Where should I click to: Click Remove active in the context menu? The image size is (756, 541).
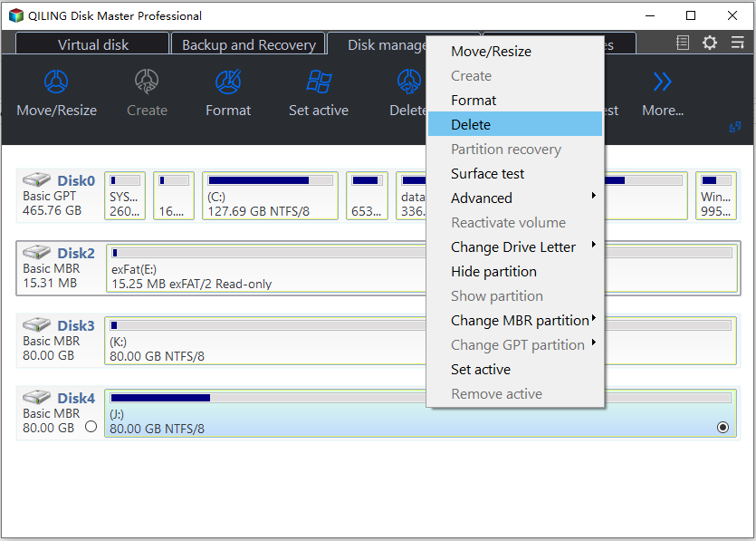515,394
